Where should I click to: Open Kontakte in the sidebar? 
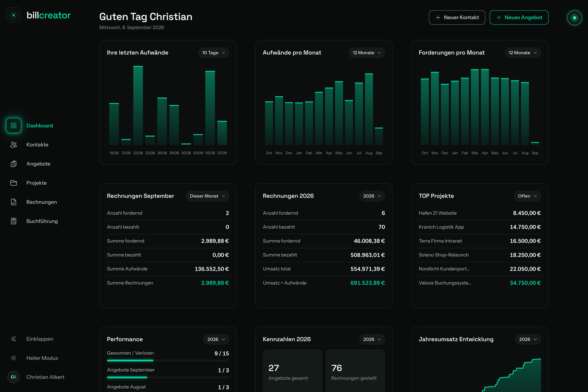click(38, 145)
